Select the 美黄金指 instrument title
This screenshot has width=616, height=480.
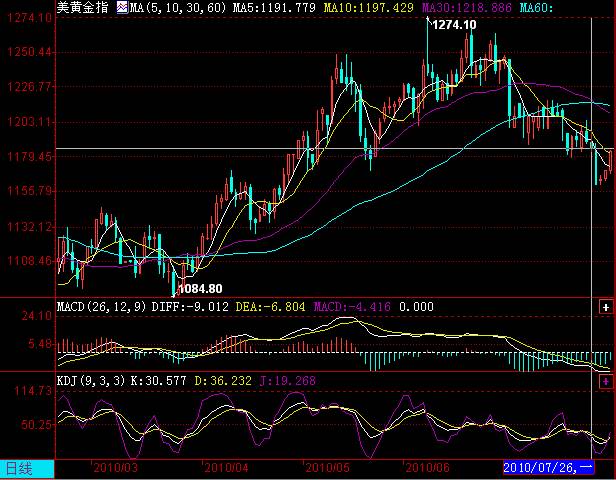[x=82, y=7]
